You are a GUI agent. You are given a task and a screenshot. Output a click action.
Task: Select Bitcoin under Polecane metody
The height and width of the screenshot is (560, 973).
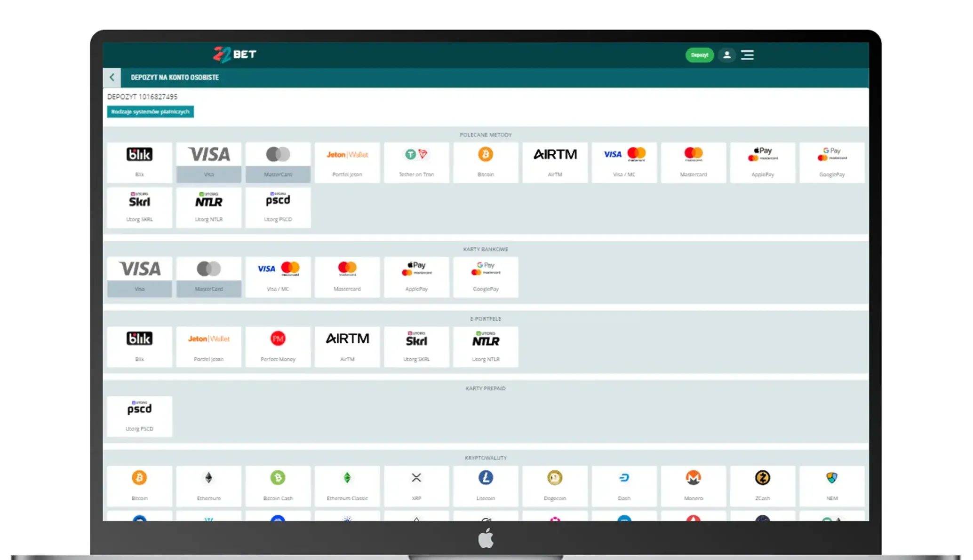pyautogui.click(x=486, y=162)
